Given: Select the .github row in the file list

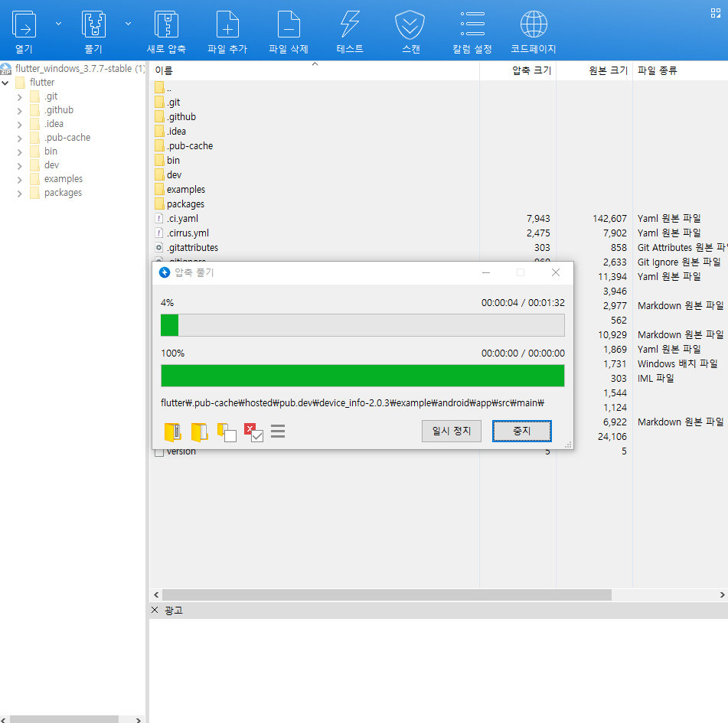Looking at the screenshot, I should [315, 116].
